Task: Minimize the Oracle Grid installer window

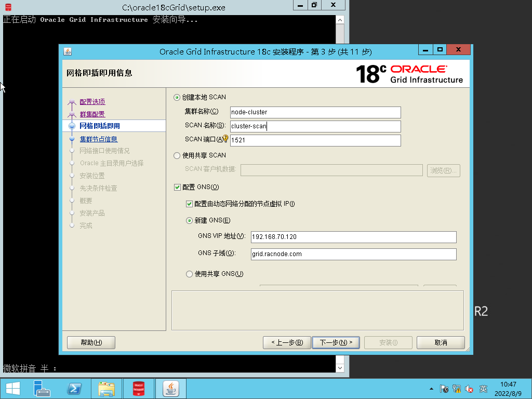Action: 425,50
